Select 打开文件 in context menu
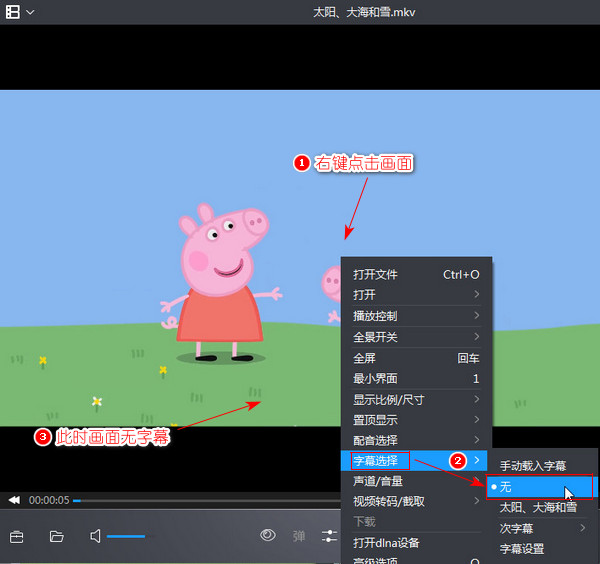The height and width of the screenshot is (564, 600). click(x=416, y=274)
